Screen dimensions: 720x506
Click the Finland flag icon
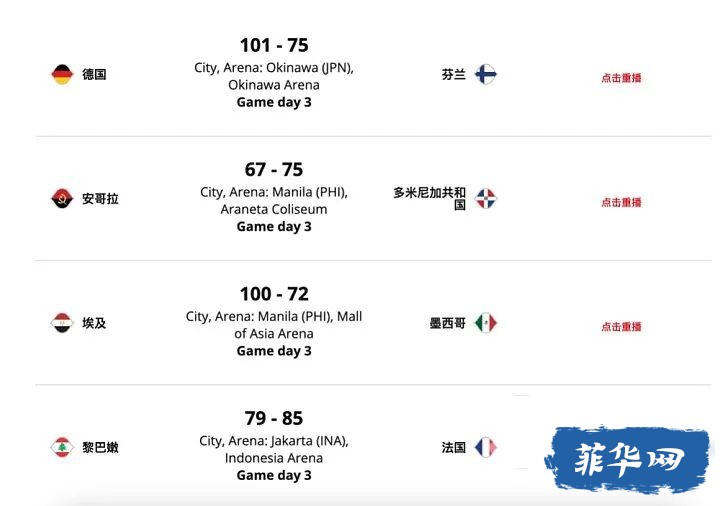(485, 74)
